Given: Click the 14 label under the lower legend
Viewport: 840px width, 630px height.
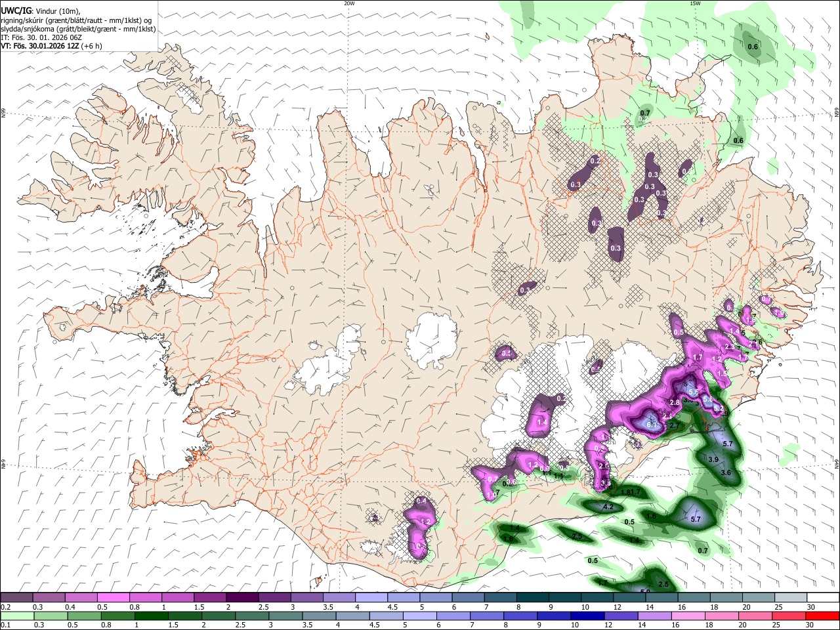Looking at the screenshot, I should click(x=642, y=625).
